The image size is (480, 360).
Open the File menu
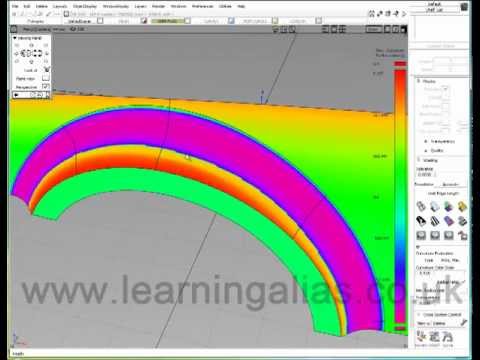point(15,6)
